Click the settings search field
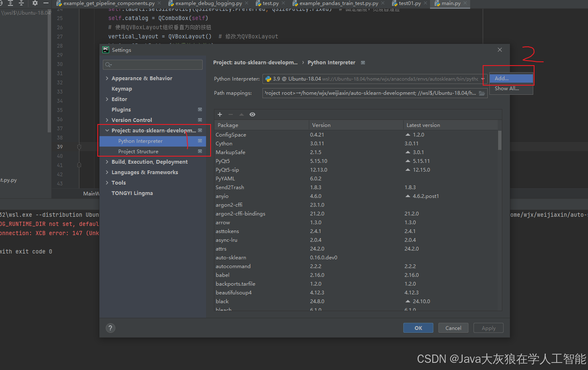Screen dimensions: 588x370 click(152, 64)
